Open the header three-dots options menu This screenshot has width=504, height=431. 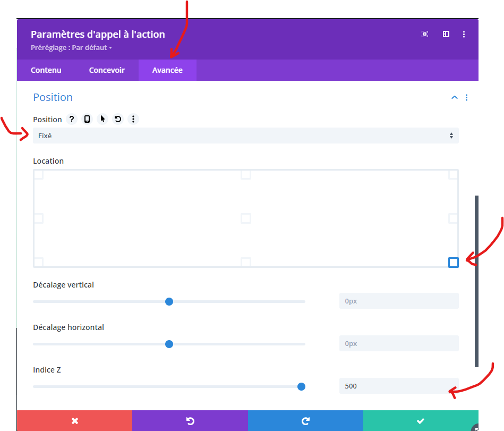click(x=464, y=34)
